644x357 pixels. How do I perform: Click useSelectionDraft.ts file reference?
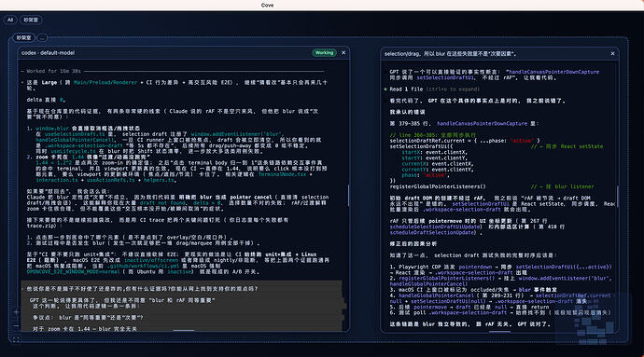pyautogui.click(x=75, y=134)
